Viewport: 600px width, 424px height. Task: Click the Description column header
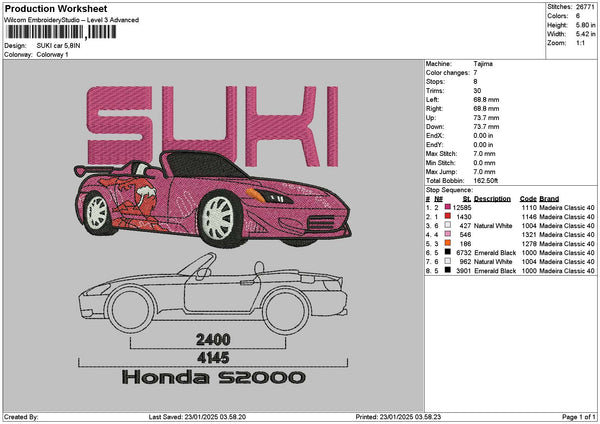pos(492,199)
